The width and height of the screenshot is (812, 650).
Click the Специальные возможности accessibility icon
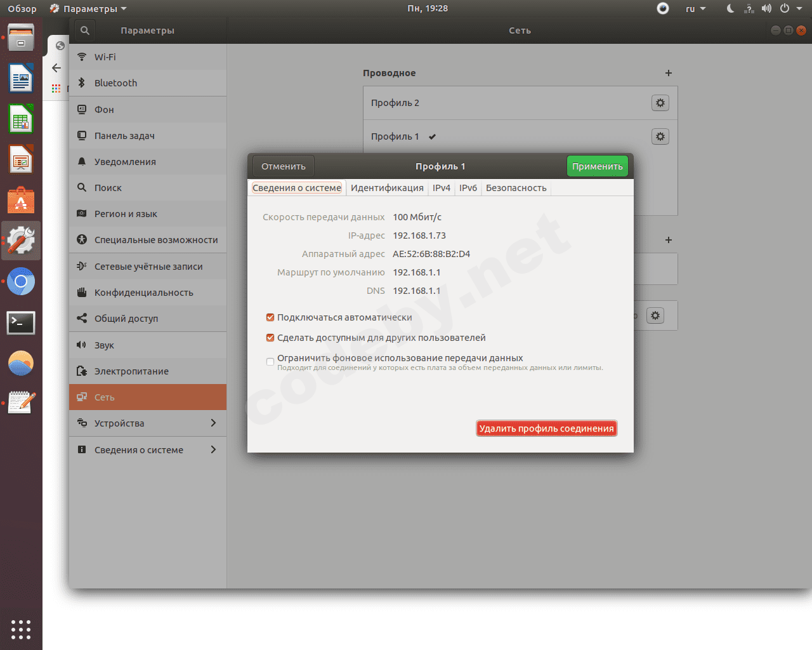[82, 240]
